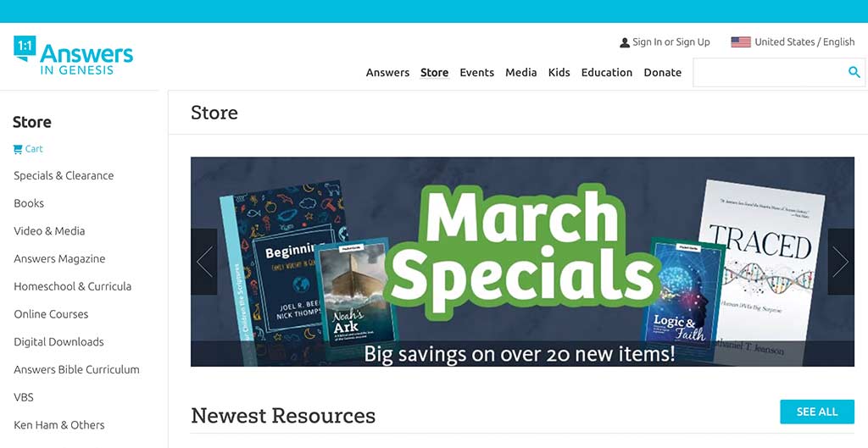Screen dimensions: 868x448
Task: Open Digital Downloads sidebar link
Action: 58,342
